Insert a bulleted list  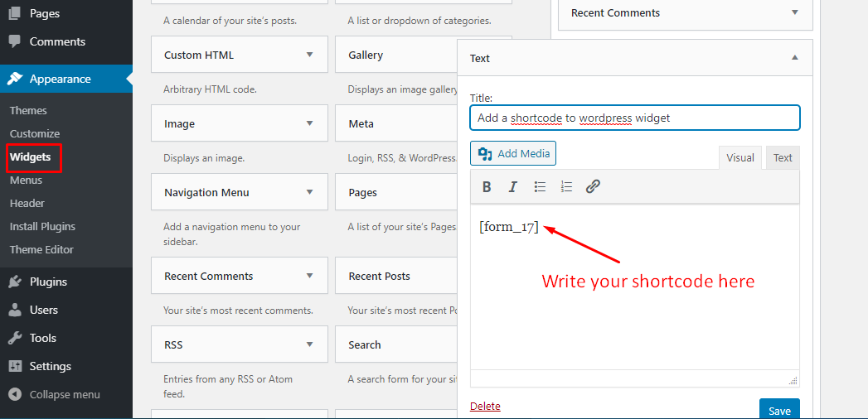coord(541,187)
